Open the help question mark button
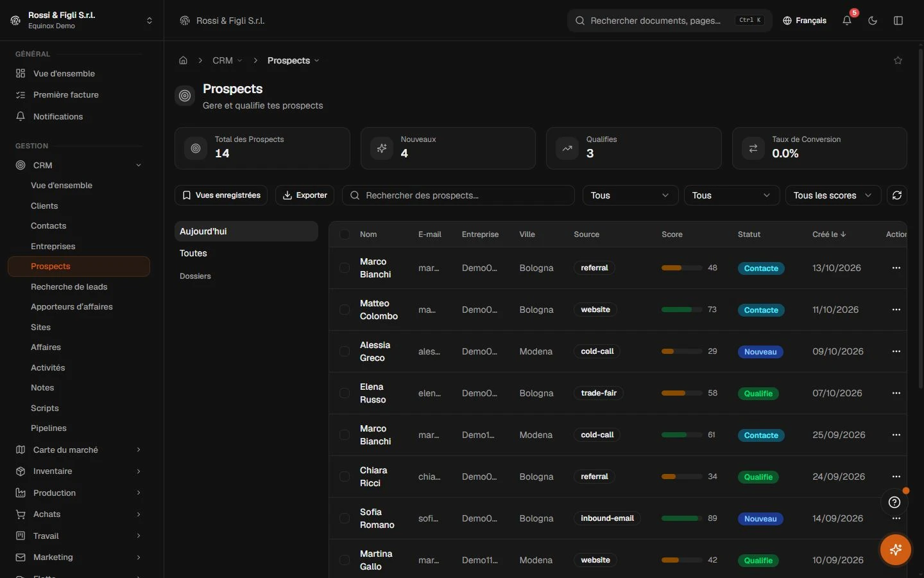Screen dimensions: 924x578 click(x=895, y=502)
